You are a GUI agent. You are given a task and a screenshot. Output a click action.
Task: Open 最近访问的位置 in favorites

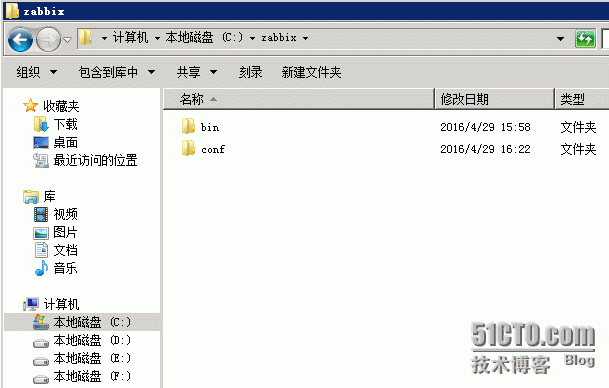click(x=95, y=160)
